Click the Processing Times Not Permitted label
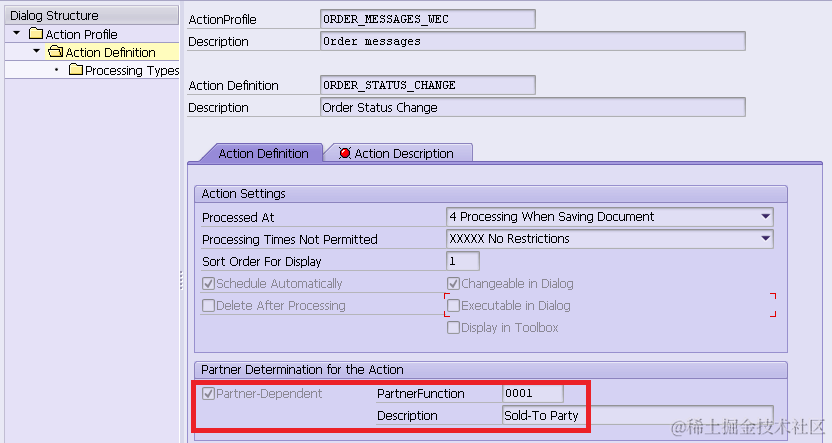 pyautogui.click(x=290, y=240)
